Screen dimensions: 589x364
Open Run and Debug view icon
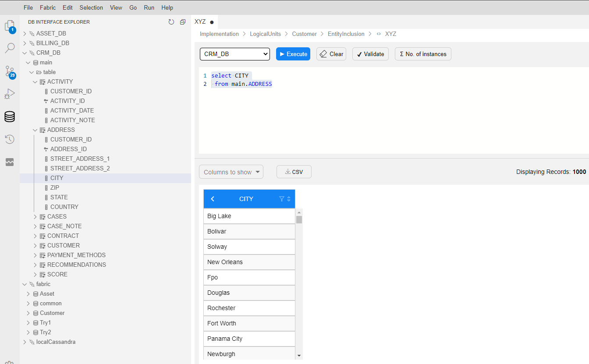coord(10,94)
